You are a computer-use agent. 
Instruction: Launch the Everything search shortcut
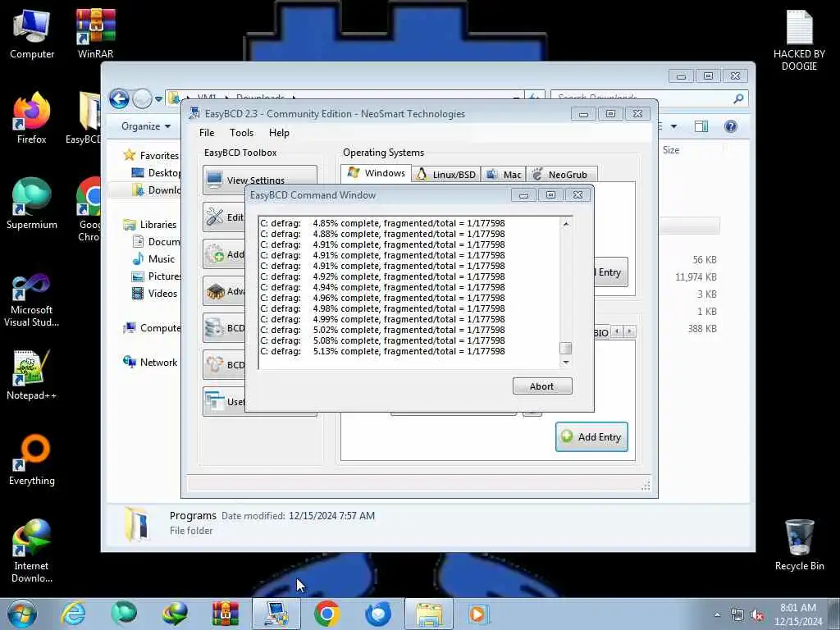point(32,460)
